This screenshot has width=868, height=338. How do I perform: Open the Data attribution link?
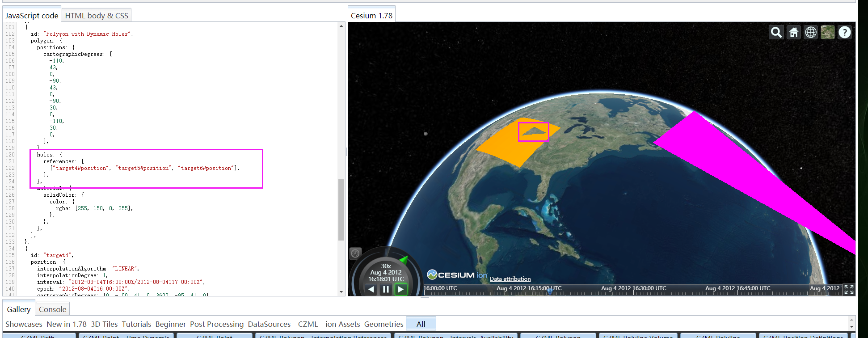point(510,279)
